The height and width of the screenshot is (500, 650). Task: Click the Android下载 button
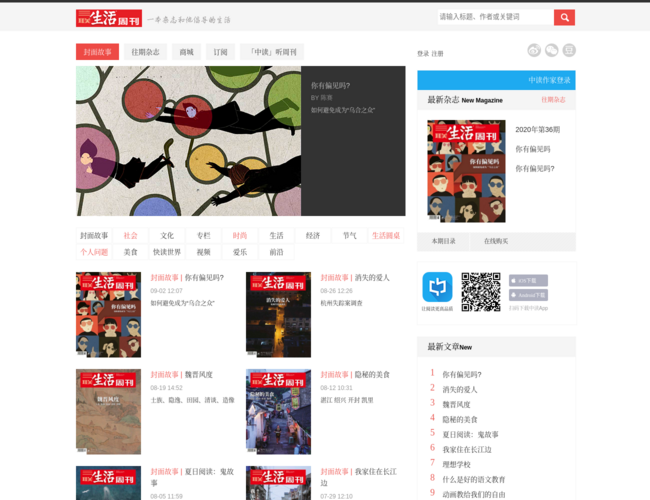[528, 295]
